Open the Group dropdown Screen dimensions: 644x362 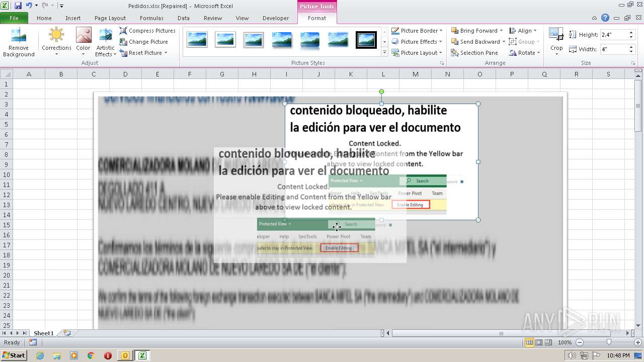(524, 42)
